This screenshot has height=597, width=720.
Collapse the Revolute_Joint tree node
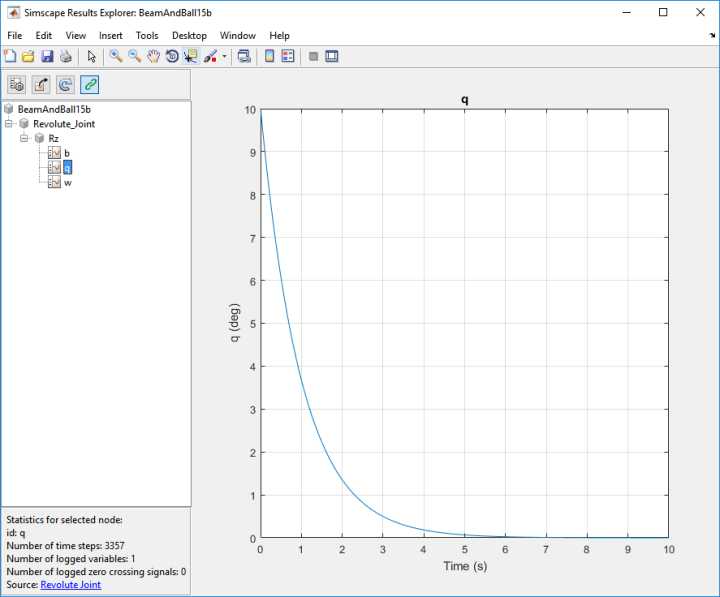(x=9, y=124)
